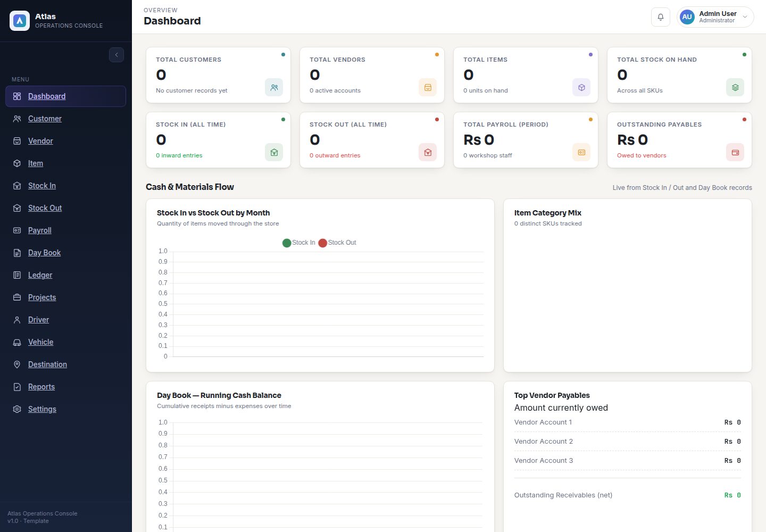Image resolution: width=766 pixels, height=532 pixels.
Task: Click the Total Customers card people icon
Action: point(274,87)
